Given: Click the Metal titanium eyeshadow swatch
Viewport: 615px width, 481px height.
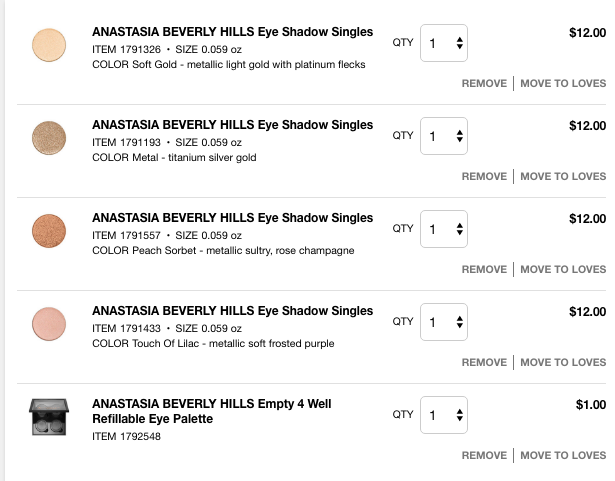Looking at the screenshot, I should [x=48, y=136].
